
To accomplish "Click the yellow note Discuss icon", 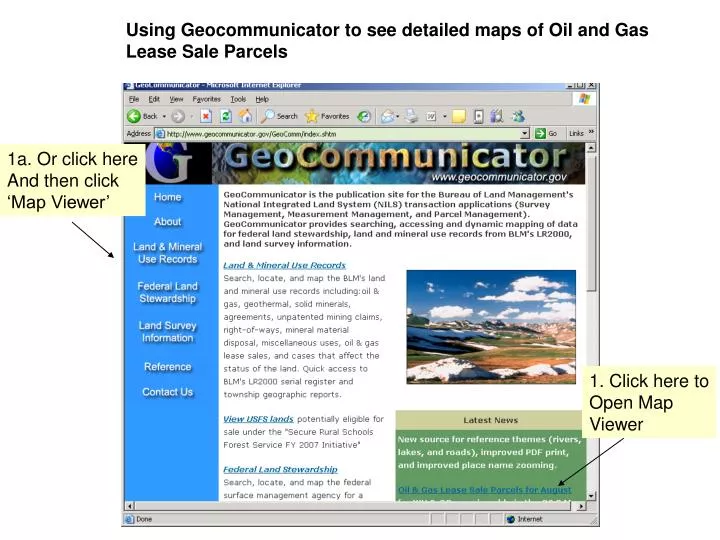I will point(458,117).
